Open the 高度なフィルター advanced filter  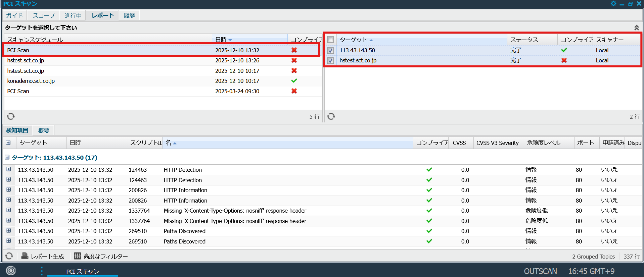[78, 256]
